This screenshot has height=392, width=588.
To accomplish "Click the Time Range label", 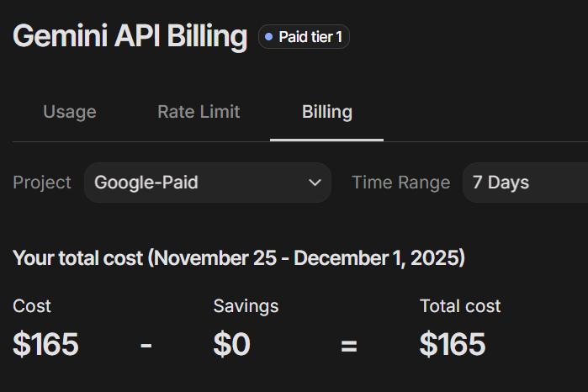I will pyautogui.click(x=401, y=183).
